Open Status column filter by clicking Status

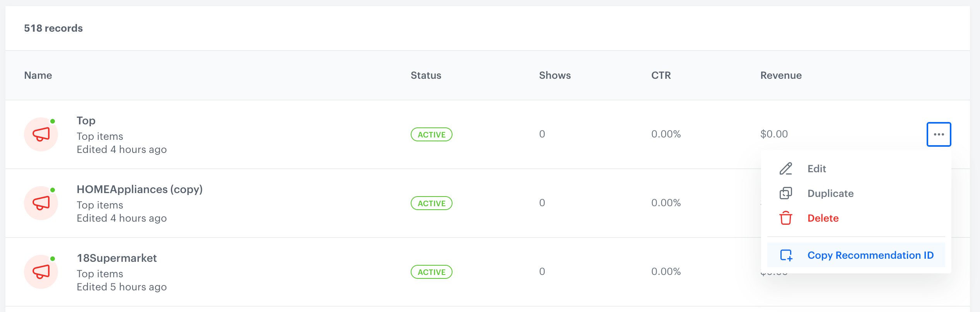tap(426, 75)
